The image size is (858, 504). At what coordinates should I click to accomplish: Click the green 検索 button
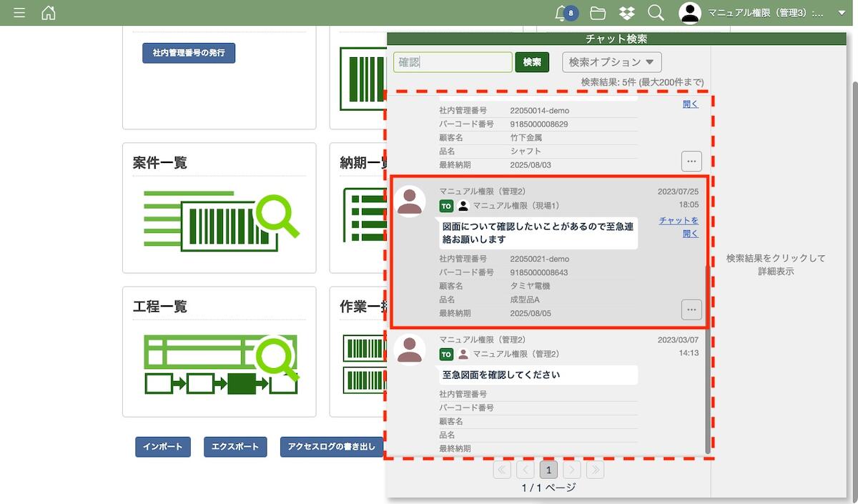(x=532, y=62)
